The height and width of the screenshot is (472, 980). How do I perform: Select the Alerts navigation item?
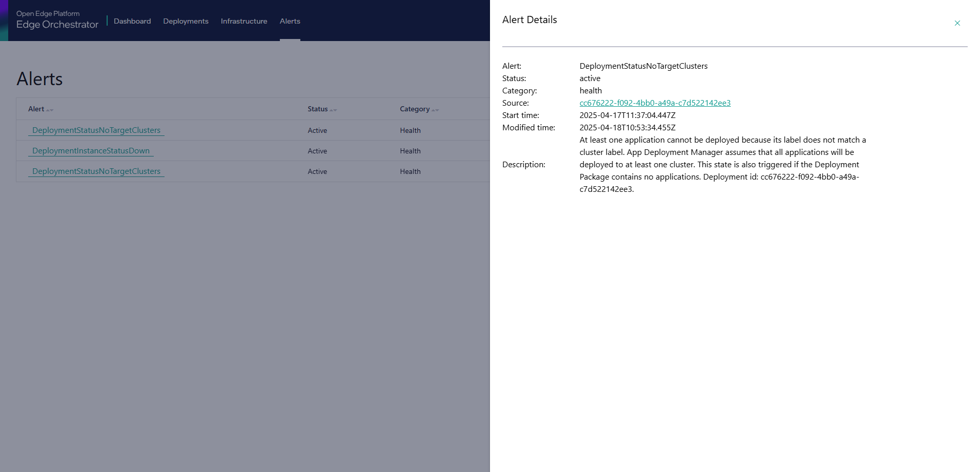(x=290, y=21)
